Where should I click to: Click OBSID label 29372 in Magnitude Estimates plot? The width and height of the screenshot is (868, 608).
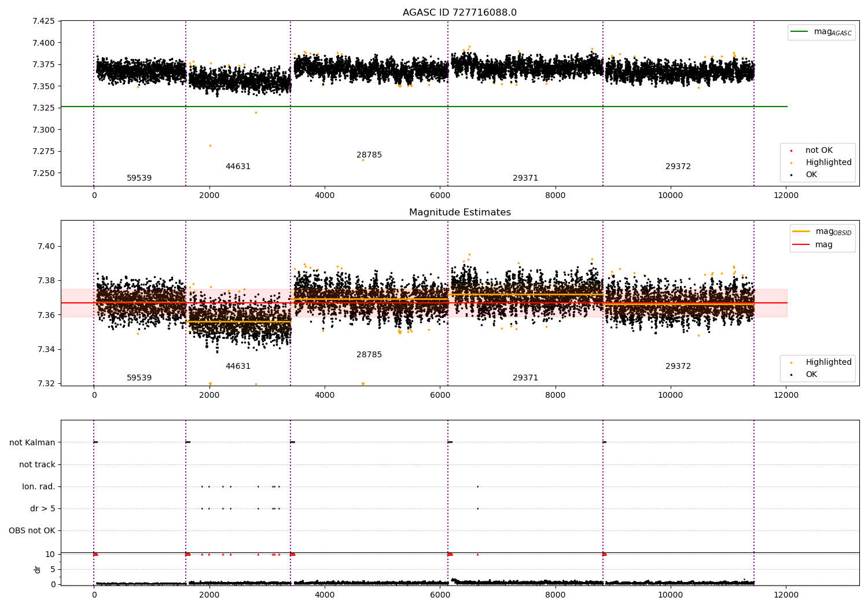coord(678,367)
